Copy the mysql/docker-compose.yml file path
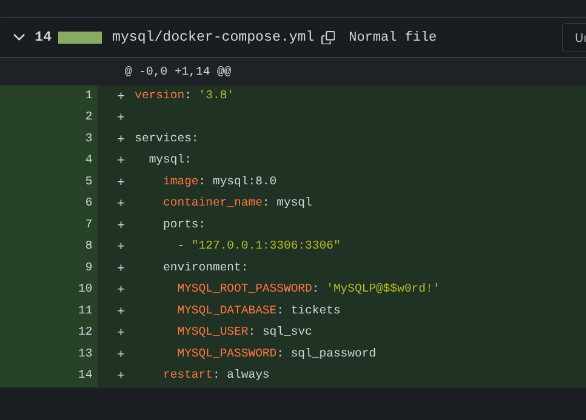This screenshot has height=420, width=586. click(328, 37)
